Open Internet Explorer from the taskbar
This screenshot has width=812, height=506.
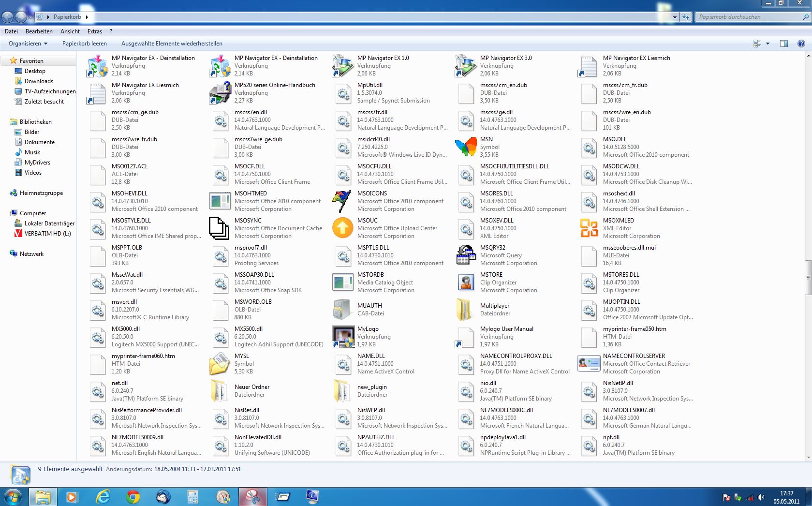click(103, 497)
